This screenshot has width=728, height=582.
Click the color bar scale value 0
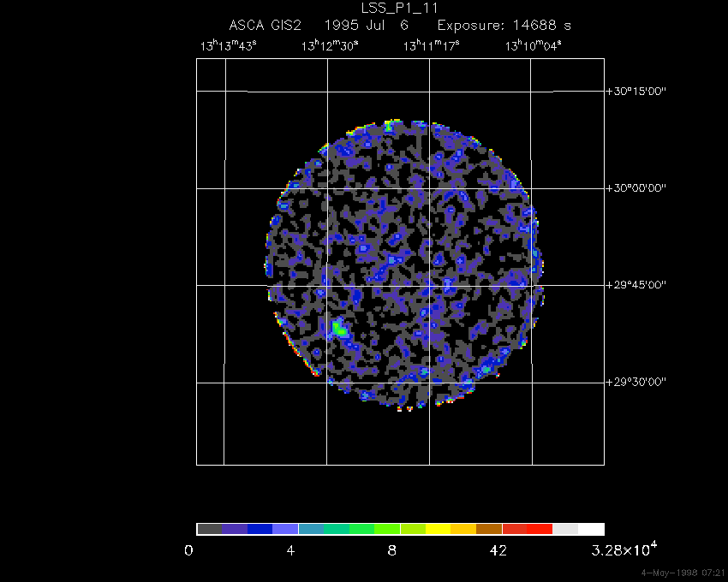coord(188,551)
